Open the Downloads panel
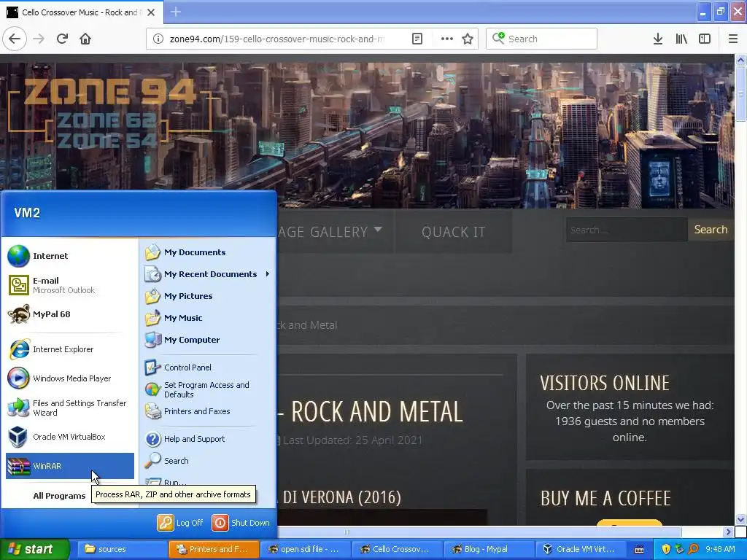Screen dimensions: 747x560 pyautogui.click(x=658, y=39)
